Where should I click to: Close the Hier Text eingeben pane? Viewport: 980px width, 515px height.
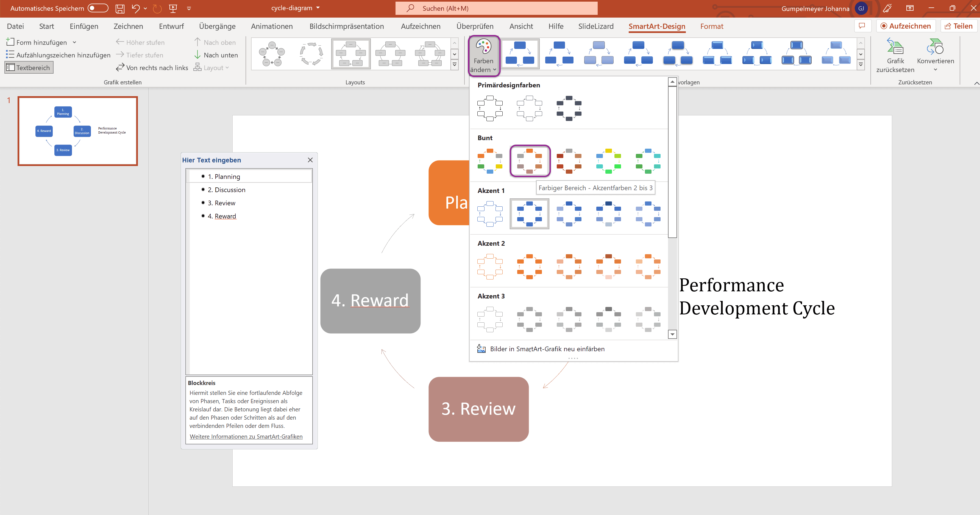[310, 160]
